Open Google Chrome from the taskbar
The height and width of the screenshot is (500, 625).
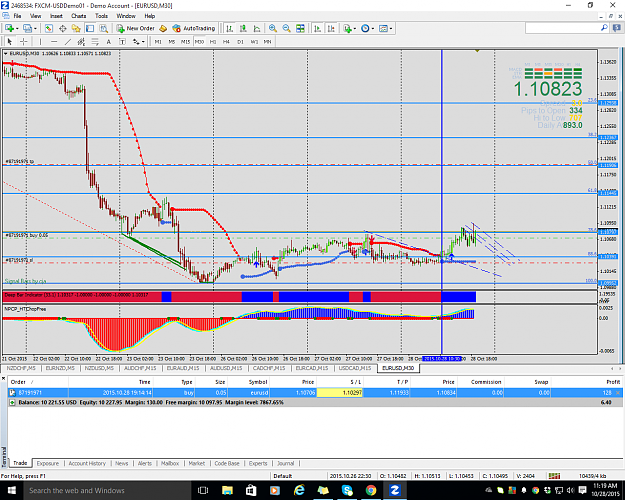tap(371, 490)
